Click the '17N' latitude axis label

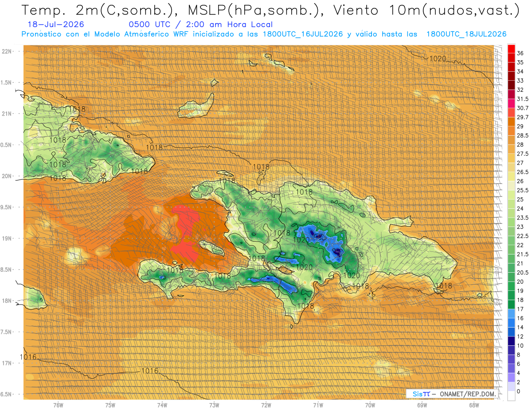(x=7, y=364)
